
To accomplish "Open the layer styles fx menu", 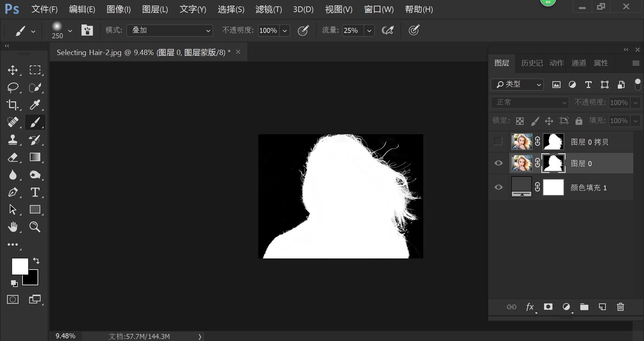I will coord(530,307).
